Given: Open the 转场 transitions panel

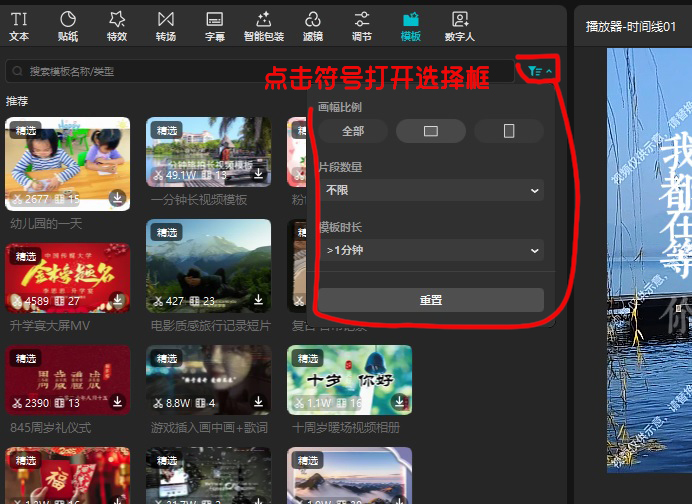Looking at the screenshot, I should [166, 25].
